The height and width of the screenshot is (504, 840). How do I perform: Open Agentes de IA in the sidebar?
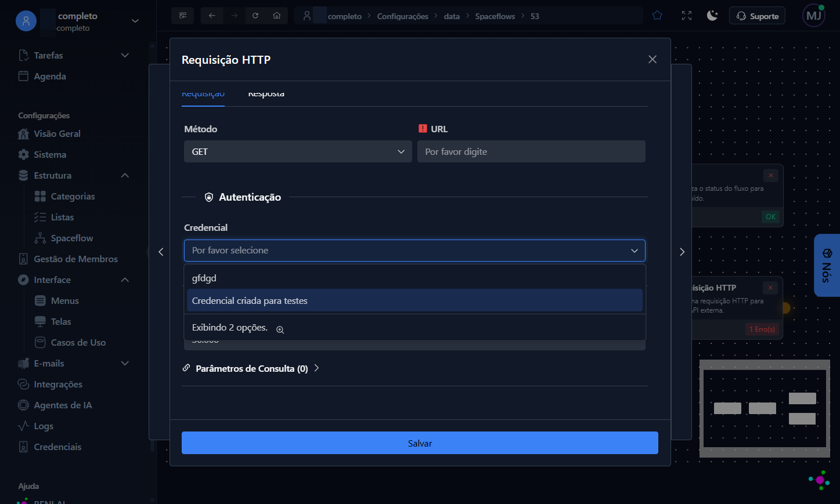63,405
